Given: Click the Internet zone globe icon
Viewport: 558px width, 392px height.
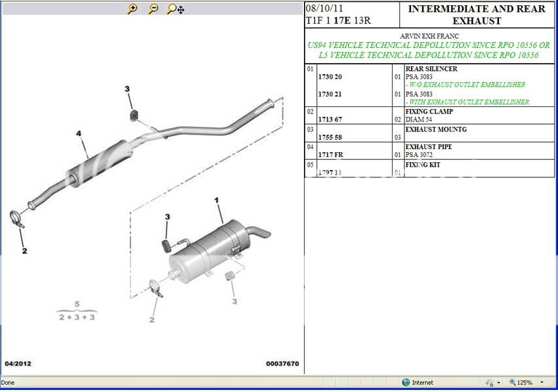Looking at the screenshot, I should (x=406, y=382).
